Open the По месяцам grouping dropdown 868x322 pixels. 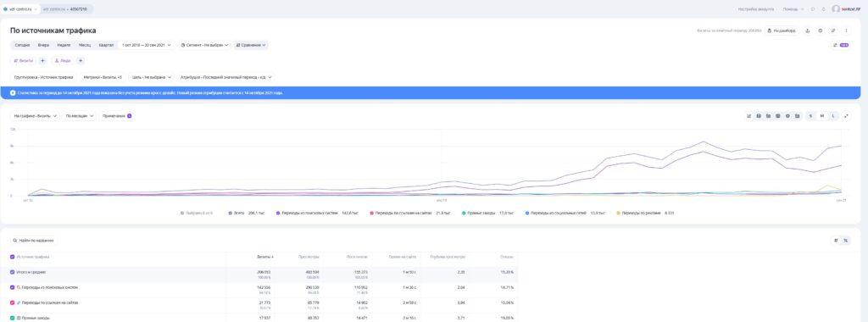click(79, 116)
